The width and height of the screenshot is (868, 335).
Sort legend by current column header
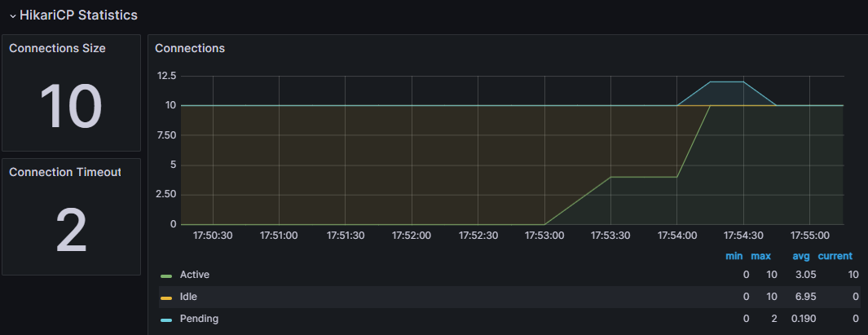click(x=835, y=257)
